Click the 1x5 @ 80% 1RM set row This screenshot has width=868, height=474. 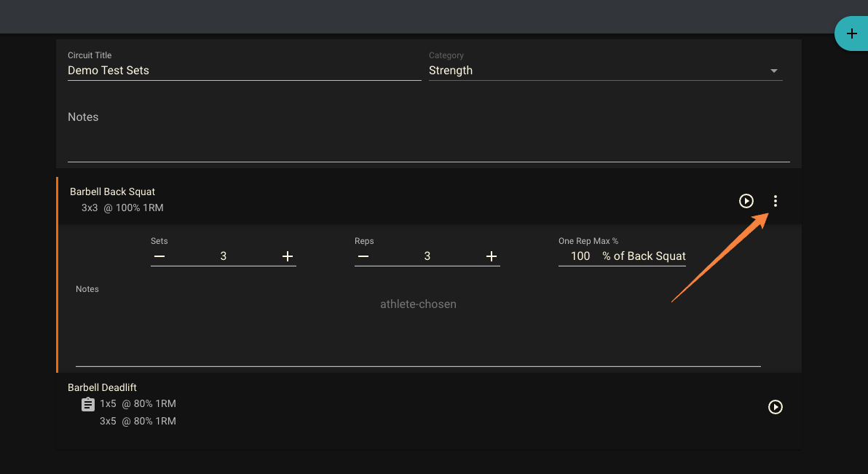point(138,403)
